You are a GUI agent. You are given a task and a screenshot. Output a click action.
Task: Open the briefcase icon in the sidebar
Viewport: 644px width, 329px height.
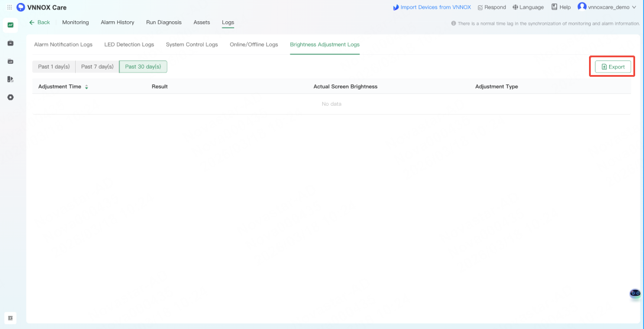pyautogui.click(x=10, y=43)
